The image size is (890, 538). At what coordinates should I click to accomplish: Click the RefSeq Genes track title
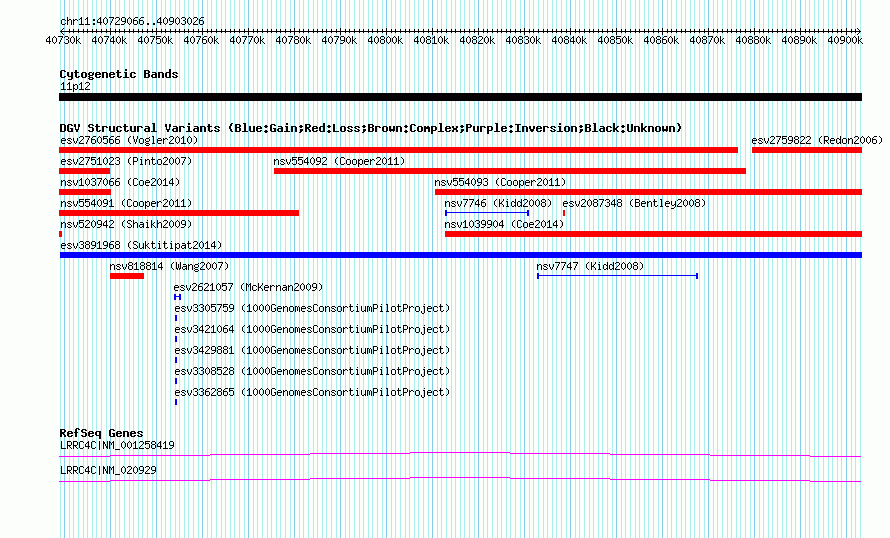pos(101,432)
